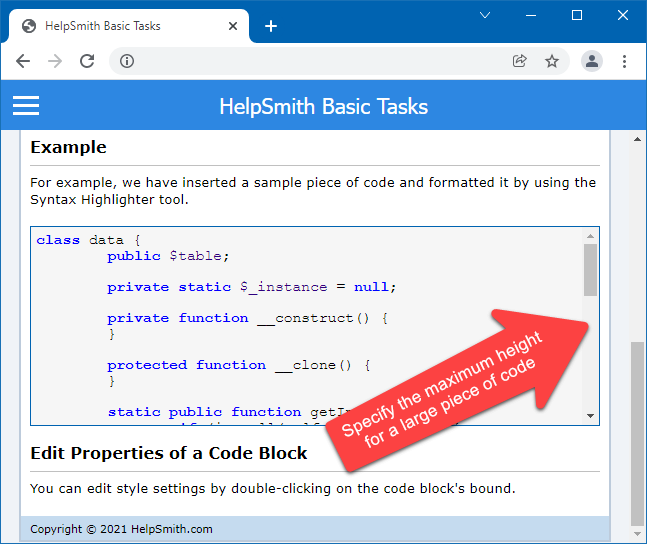Click the "Example" heading
This screenshot has width=647, height=544.
[68, 147]
